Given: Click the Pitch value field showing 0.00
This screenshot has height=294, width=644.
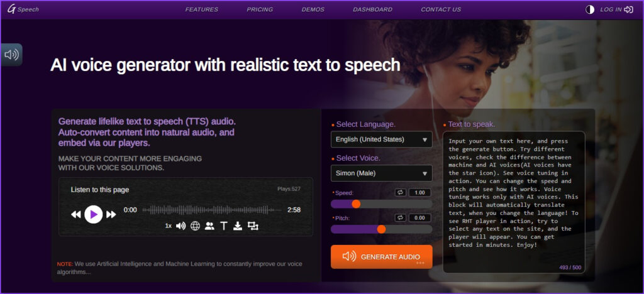Looking at the screenshot, I should coord(419,218).
